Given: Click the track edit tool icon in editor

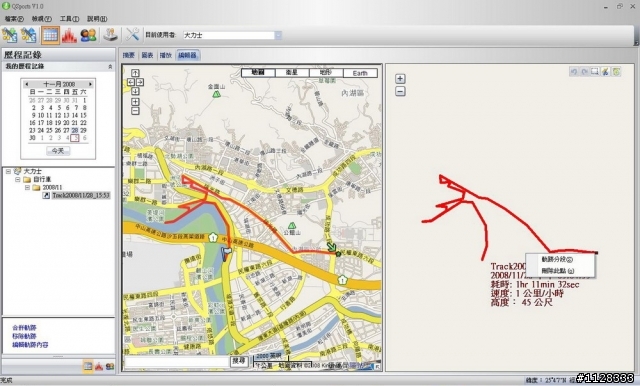Looking at the screenshot, I should point(605,72).
